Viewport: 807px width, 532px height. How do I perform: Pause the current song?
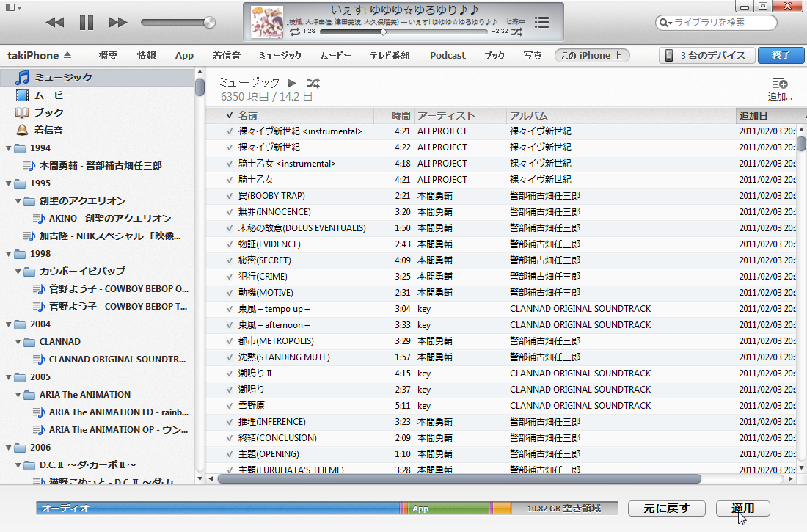click(87, 22)
